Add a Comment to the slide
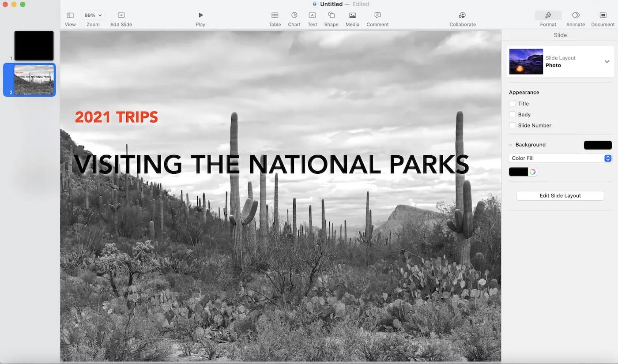Image resolution: width=618 pixels, height=364 pixels. click(377, 18)
